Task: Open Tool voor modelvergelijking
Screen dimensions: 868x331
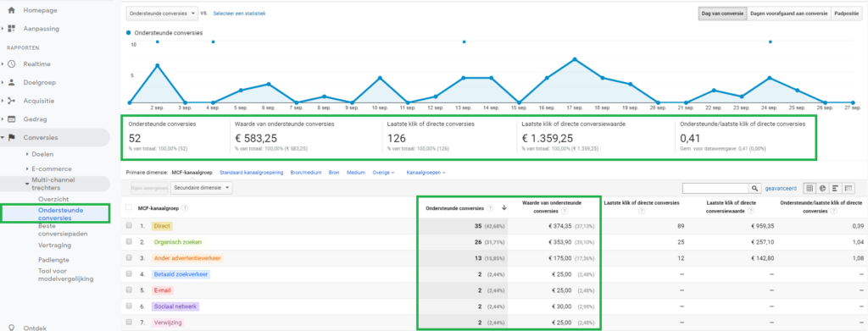Action: click(65, 274)
